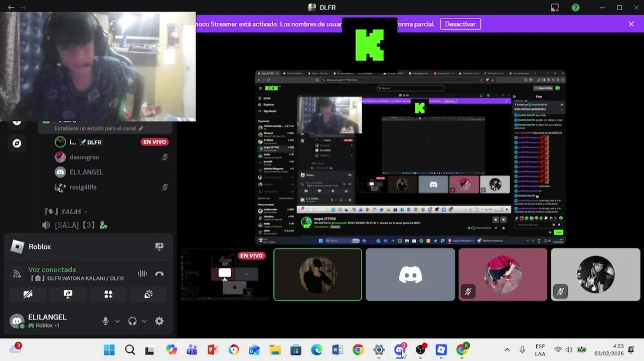
Task: Dismiss the Streamer mode banner
Action: coord(631,24)
